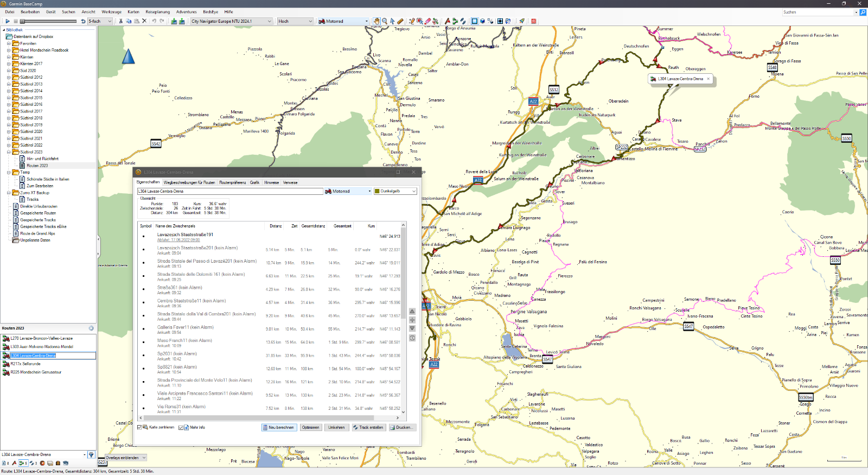The height and width of the screenshot is (475, 868).
Task: Click the send to device icon
Action: (174, 21)
